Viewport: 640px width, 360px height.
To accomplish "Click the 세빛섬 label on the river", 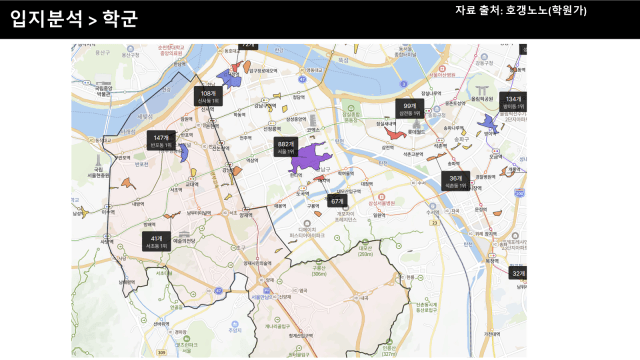I will pyautogui.click(x=145, y=117).
